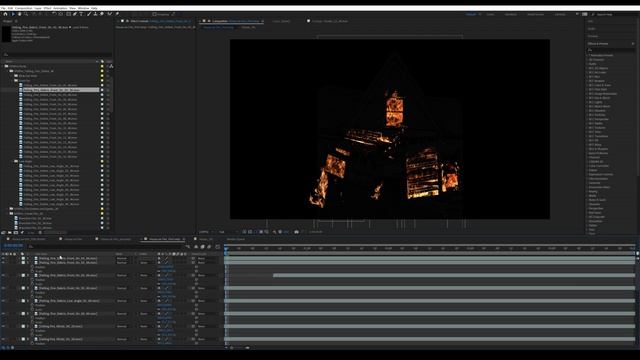Image resolution: width=640 pixels, height=360 pixels.
Task: Click Interpret Footage icon under Project panel
Action: [x=3, y=233]
